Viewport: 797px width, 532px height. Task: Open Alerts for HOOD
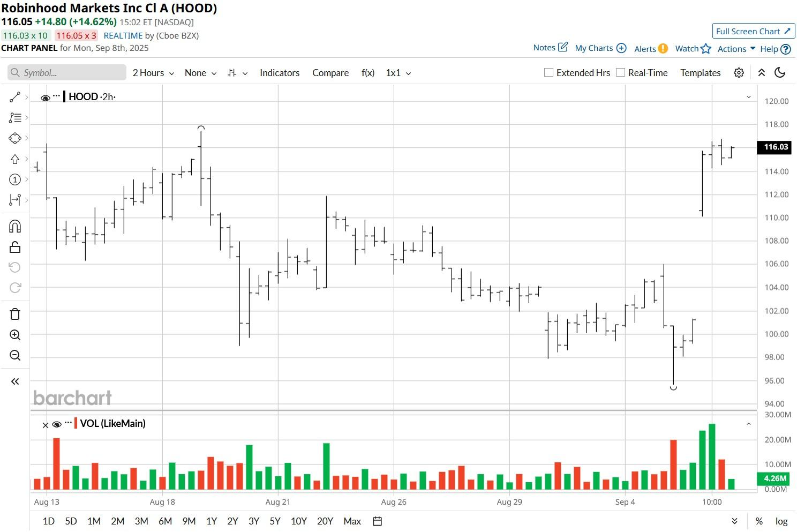[x=651, y=49]
